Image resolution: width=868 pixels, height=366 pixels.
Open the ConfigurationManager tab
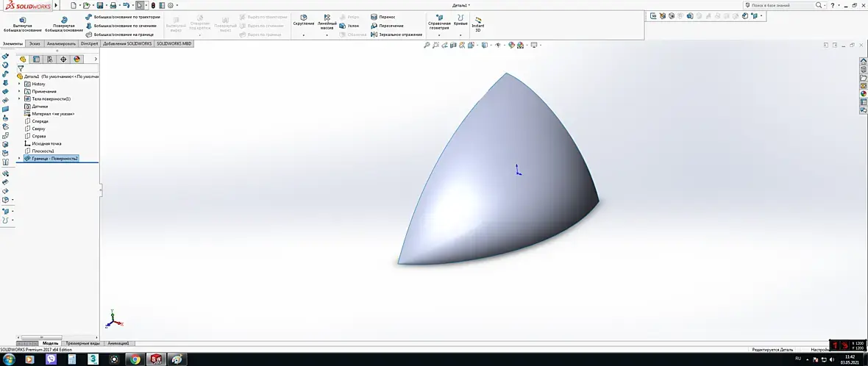coord(50,59)
